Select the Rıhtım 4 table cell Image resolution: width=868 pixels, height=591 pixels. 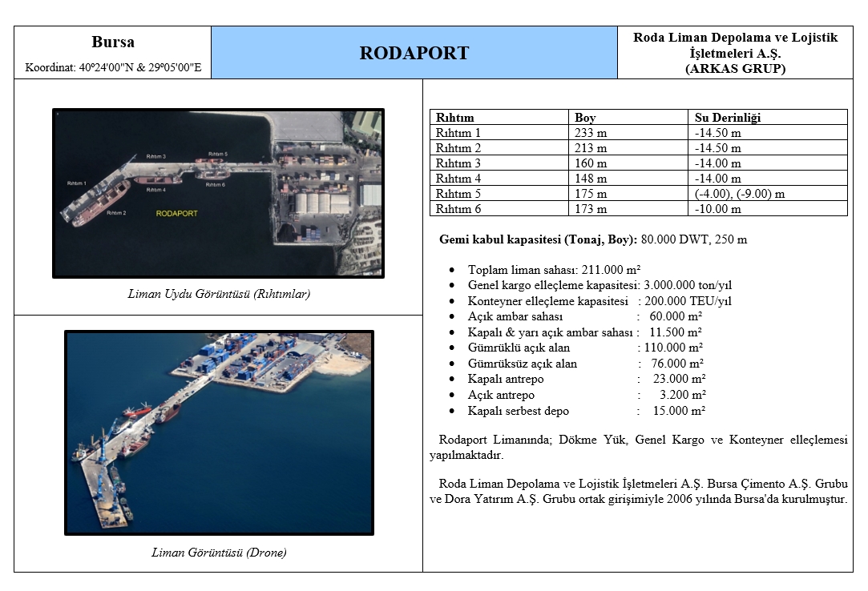point(499,179)
